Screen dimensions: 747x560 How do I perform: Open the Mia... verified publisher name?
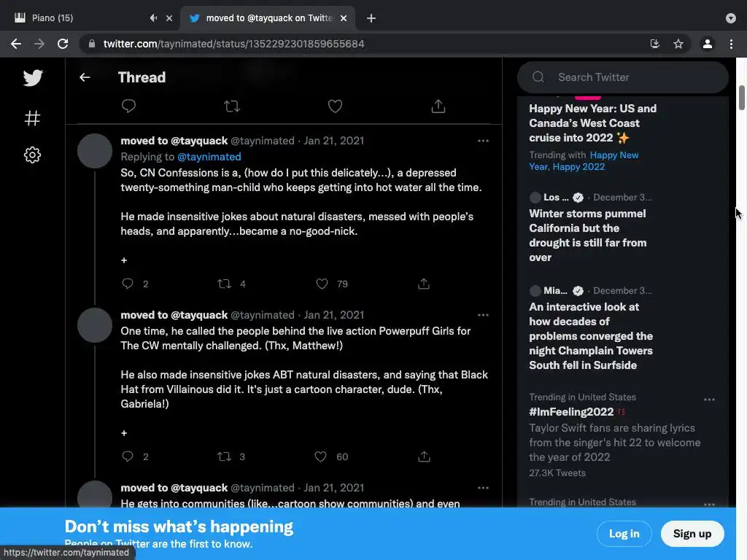coord(555,290)
